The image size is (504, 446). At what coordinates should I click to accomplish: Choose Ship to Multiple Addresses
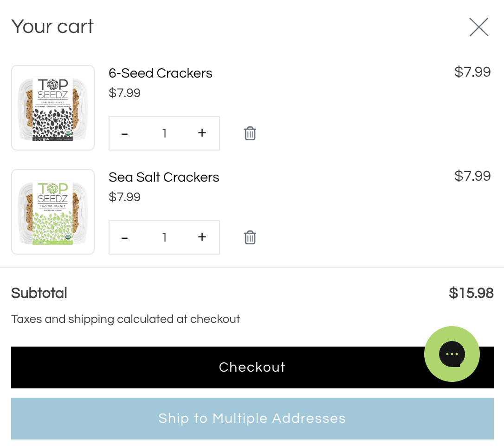coord(252,418)
